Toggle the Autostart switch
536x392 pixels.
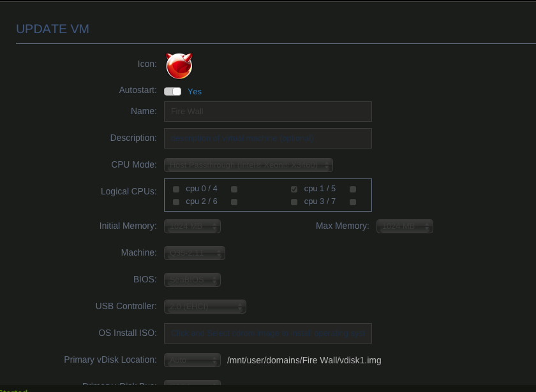coord(173,92)
